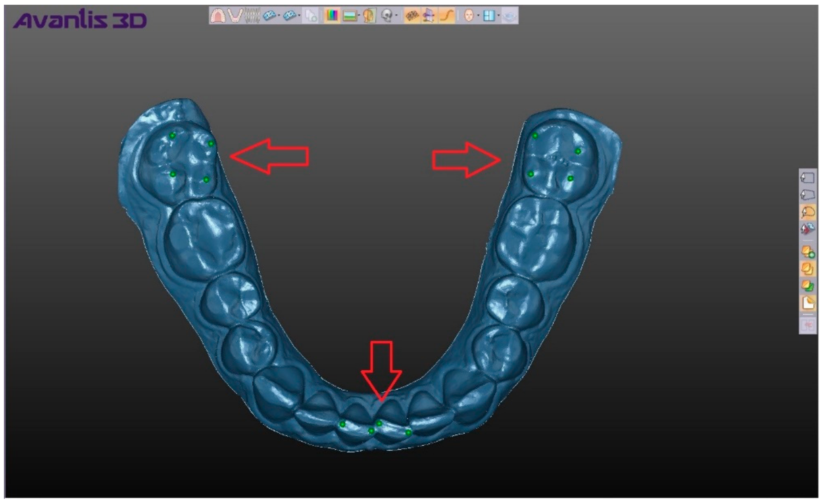Toggle the rainbow color map view
Viewport: 823px width, 504px height.
click(x=332, y=15)
